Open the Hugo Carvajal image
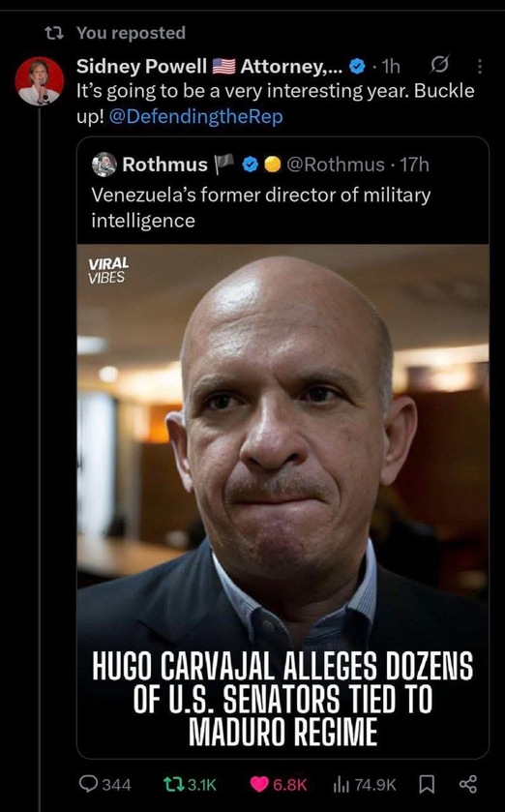505x812 pixels. pos(283,500)
